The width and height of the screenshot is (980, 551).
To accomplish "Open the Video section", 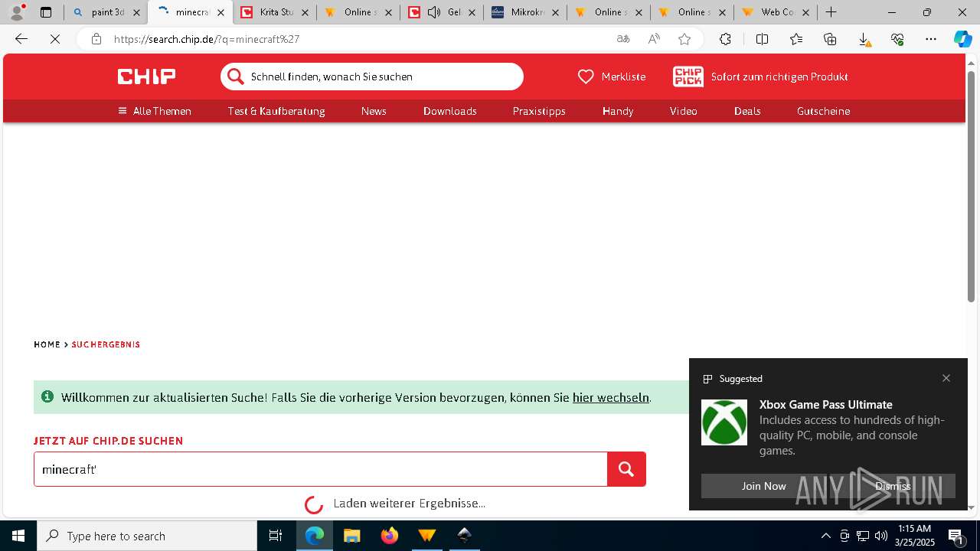I will pos(684,111).
